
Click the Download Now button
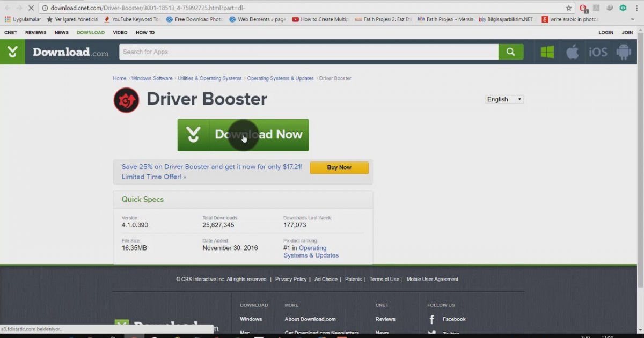coord(243,135)
